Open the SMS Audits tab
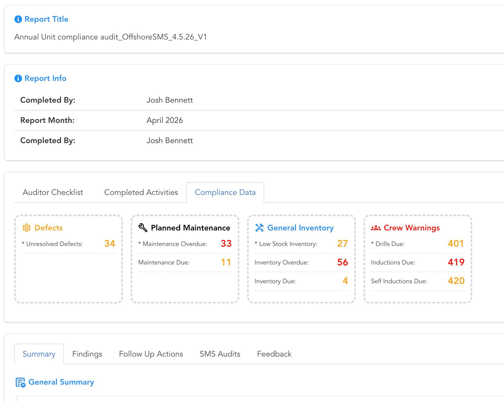Screen dimensions: 504x420 pyautogui.click(x=220, y=354)
